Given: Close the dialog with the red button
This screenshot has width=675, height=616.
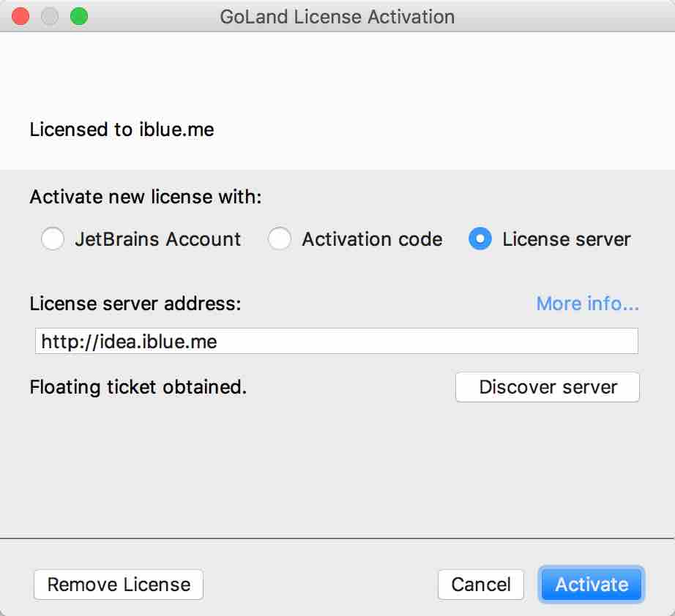Looking at the screenshot, I should [x=20, y=17].
